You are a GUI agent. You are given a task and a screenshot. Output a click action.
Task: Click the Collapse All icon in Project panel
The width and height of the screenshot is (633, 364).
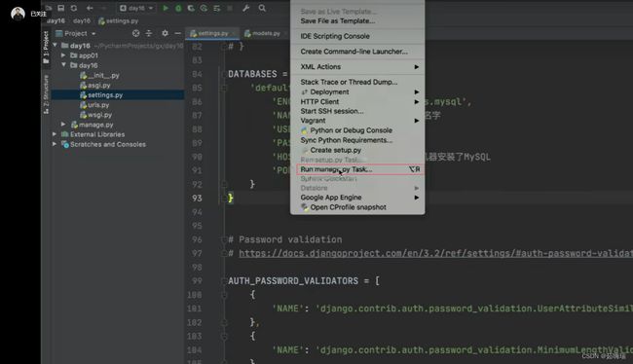pyautogui.click(x=149, y=33)
